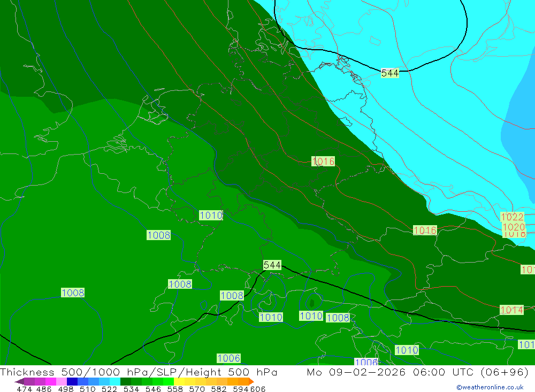Click the topmost blue "1010" isobar label
The image size is (535, 392).
click(x=211, y=216)
